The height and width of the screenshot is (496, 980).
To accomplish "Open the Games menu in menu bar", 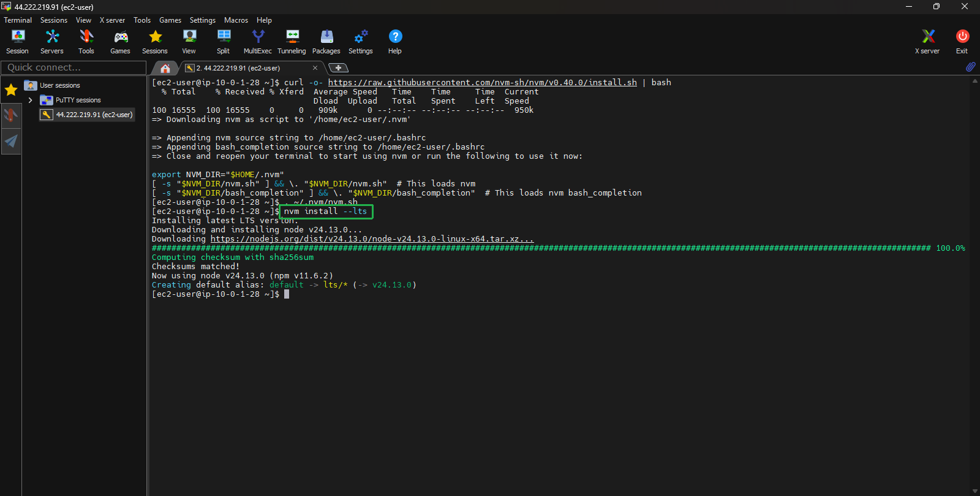I will click(x=170, y=20).
